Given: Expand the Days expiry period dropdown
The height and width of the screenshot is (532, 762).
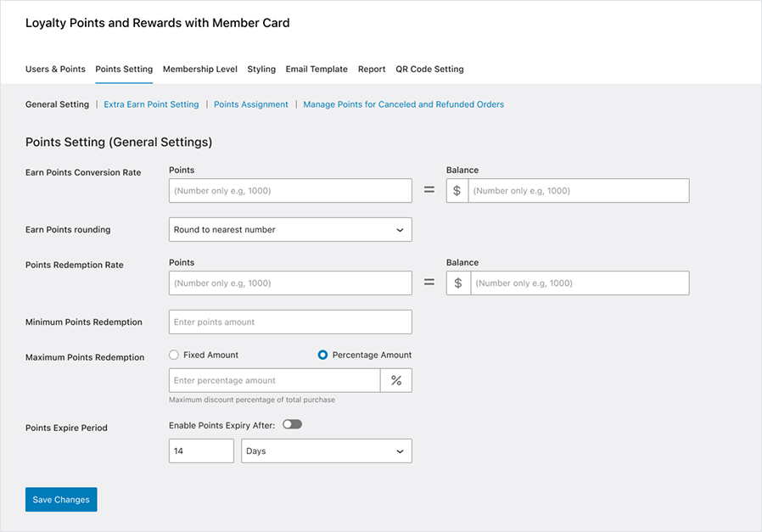Looking at the screenshot, I should click(327, 451).
